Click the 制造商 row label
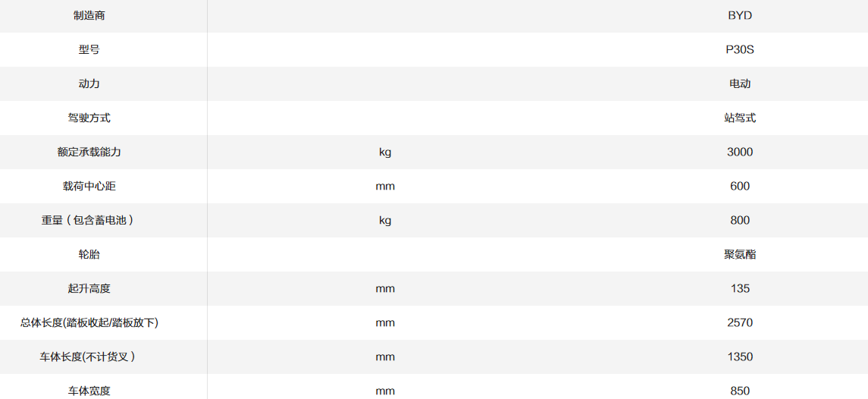Image resolution: width=868 pixels, height=399 pixels. (89, 15)
